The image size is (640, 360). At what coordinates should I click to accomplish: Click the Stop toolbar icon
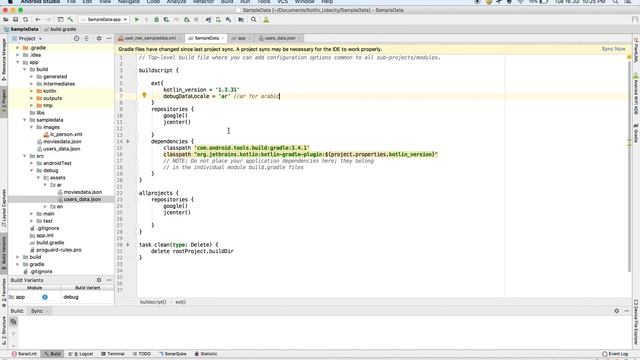click(x=196, y=19)
